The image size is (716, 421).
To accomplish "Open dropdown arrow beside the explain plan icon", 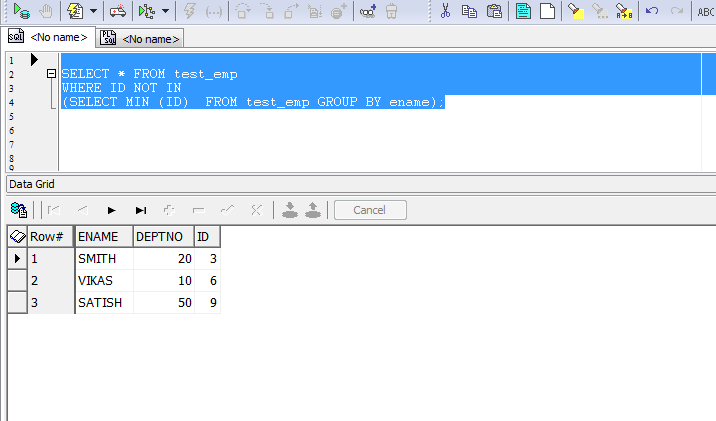I will coord(165,11).
